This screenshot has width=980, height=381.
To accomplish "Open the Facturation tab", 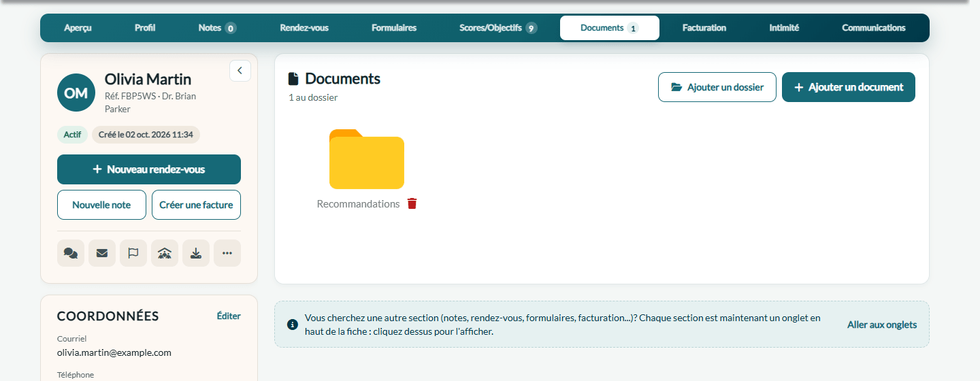I will click(x=704, y=28).
